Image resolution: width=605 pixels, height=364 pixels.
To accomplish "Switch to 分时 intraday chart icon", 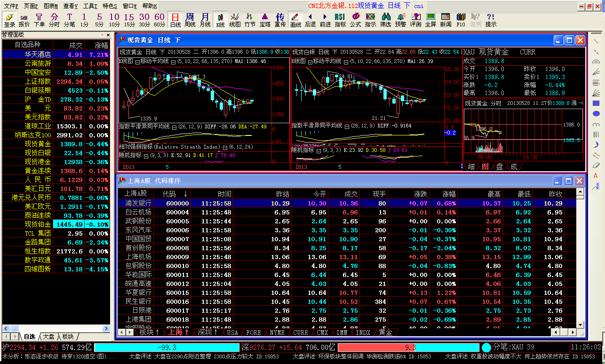I will pos(54,20).
